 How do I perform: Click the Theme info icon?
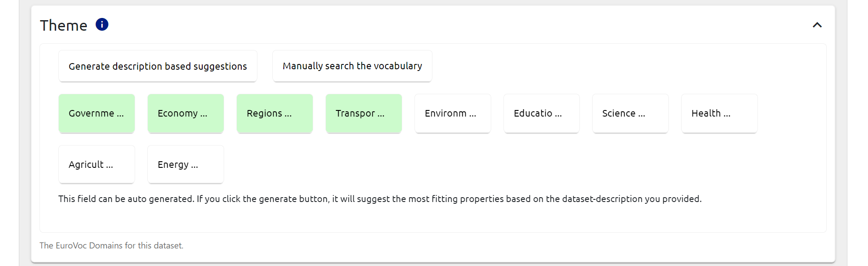point(102,25)
